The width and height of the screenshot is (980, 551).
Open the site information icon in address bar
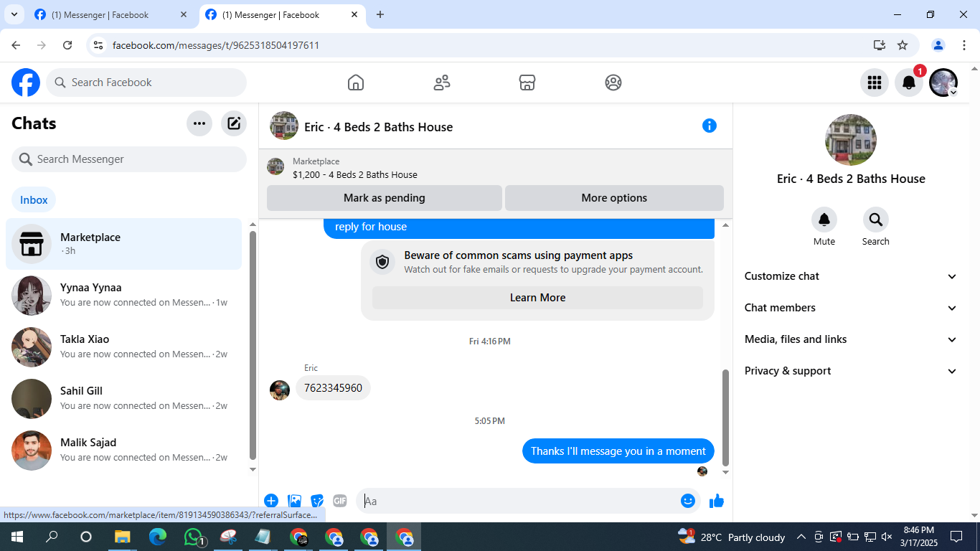[99, 45]
